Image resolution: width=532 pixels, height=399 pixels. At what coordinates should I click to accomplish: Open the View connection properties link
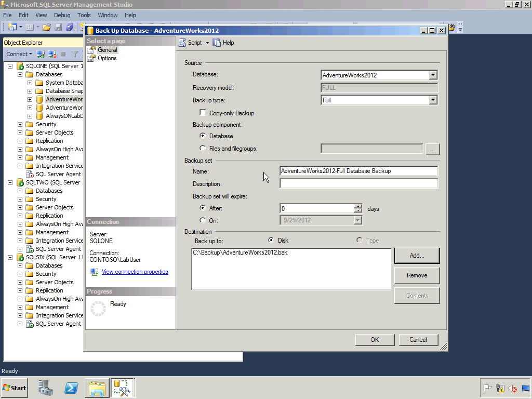click(135, 272)
